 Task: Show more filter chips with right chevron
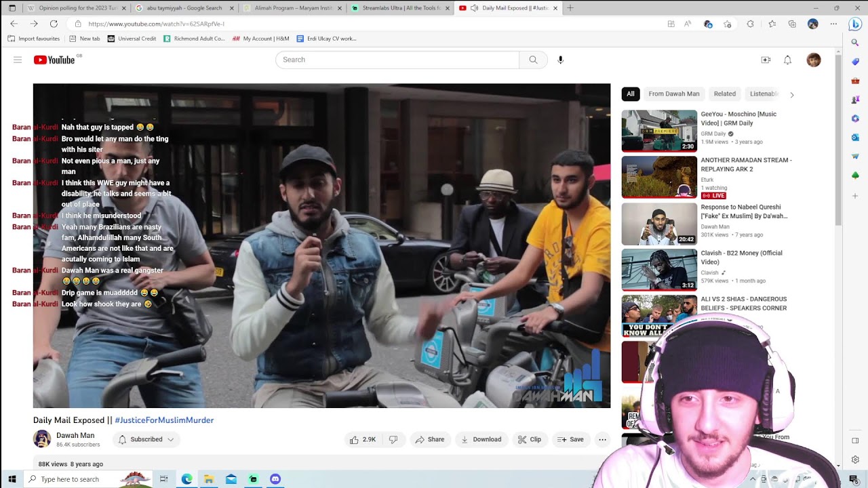point(791,94)
